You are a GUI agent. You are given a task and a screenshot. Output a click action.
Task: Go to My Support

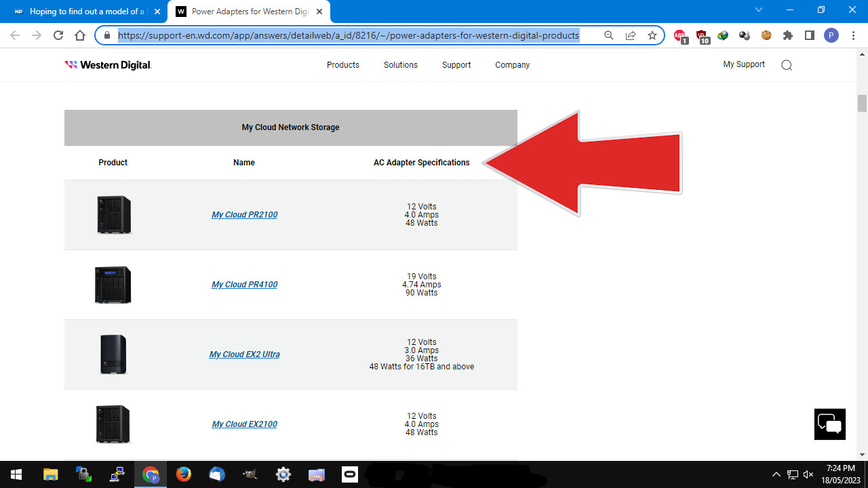(744, 64)
